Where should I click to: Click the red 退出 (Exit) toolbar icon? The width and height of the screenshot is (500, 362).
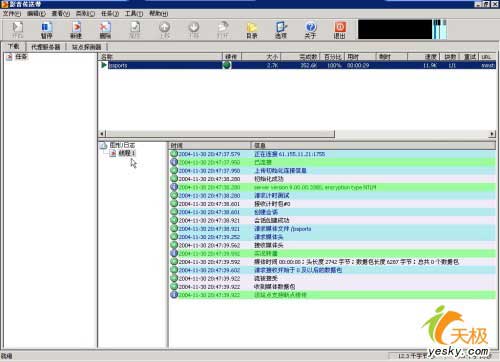[340, 30]
